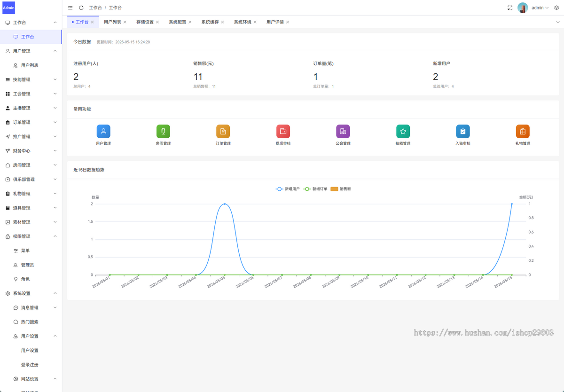Expand the 订单管理 sidebar menu
Image resolution: width=564 pixels, height=392 pixels.
[31, 122]
